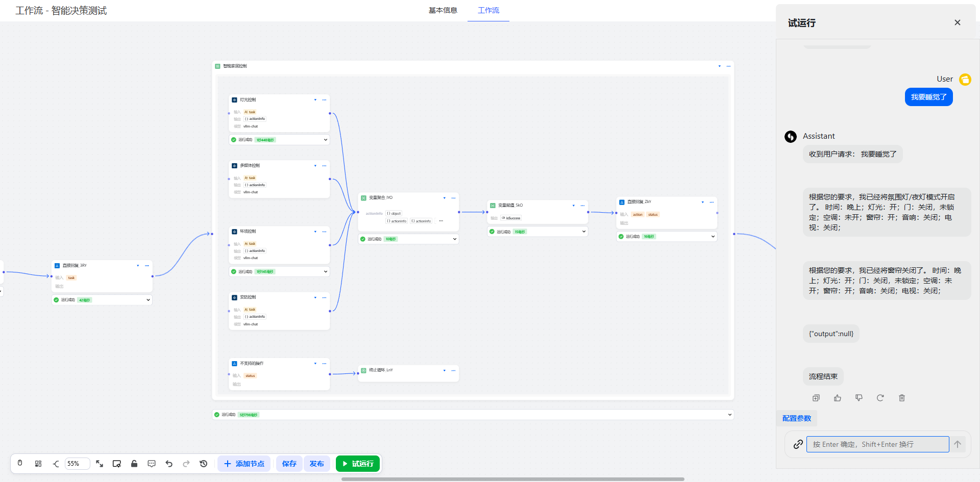The image size is (980, 482).
Task: Open the comment bubble tool
Action: [x=152, y=464]
